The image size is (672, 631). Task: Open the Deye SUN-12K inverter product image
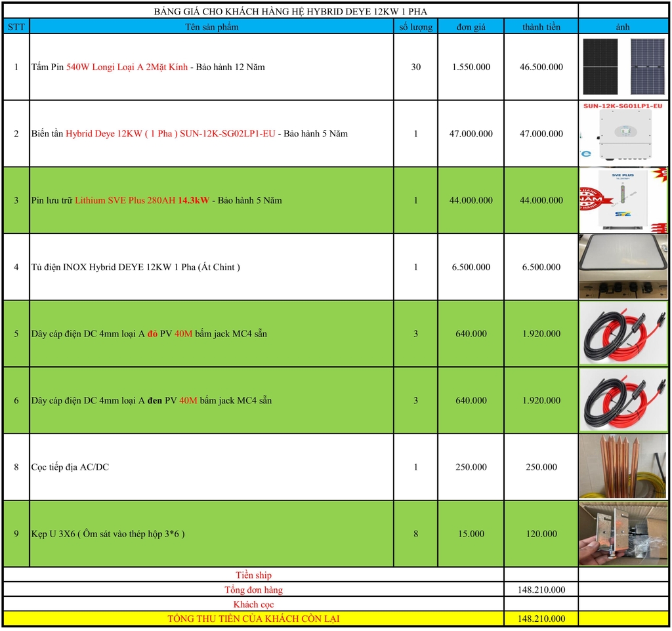pos(623,134)
